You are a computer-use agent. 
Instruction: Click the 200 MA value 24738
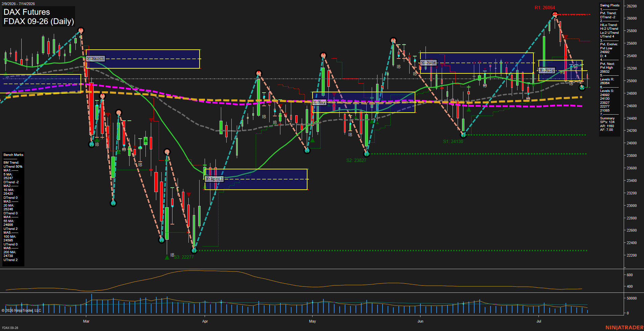click(x=8, y=256)
